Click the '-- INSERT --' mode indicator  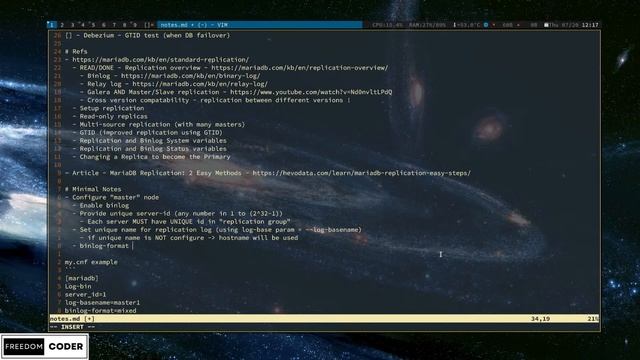(72, 327)
